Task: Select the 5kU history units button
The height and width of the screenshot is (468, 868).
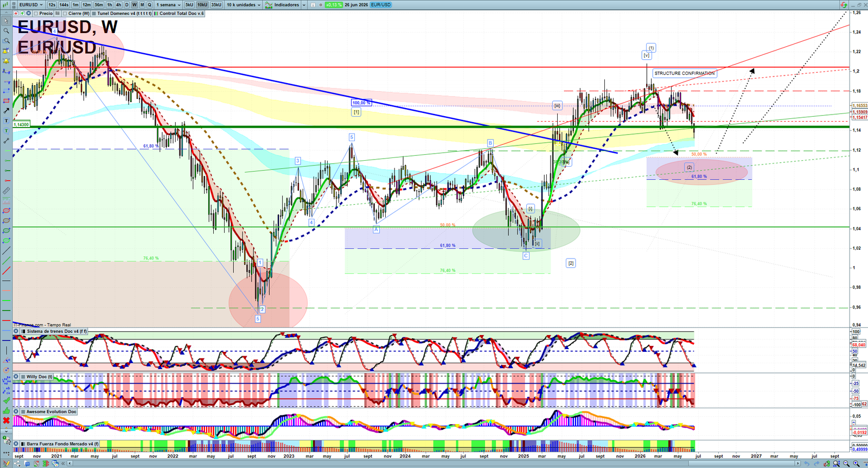Action: pos(189,4)
